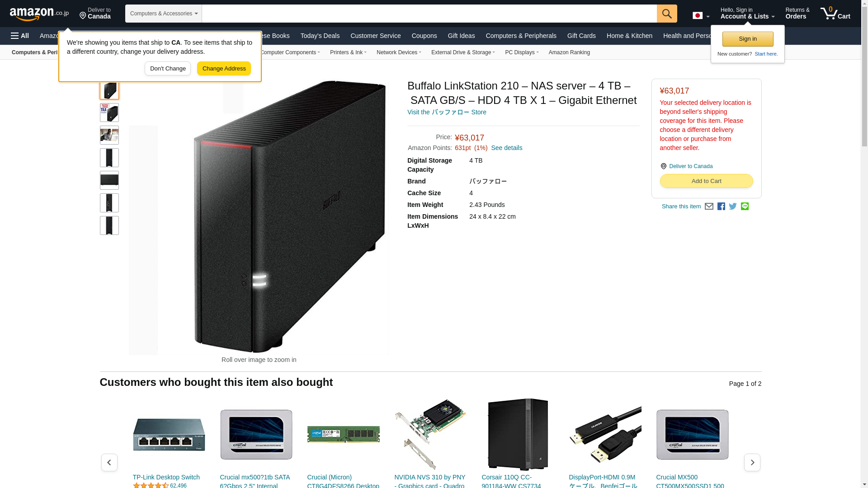Go to the Amazon.co.jp logo home
This screenshot has height=488, width=868.
(39, 14)
